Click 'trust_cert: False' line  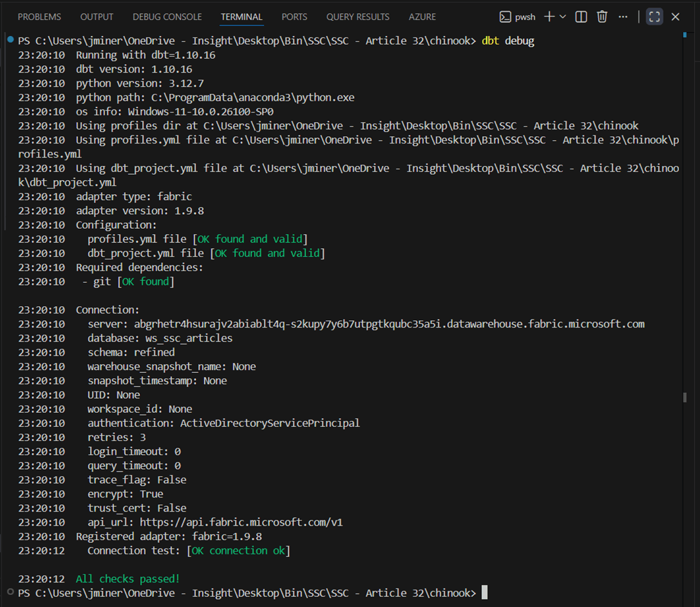[x=137, y=508]
